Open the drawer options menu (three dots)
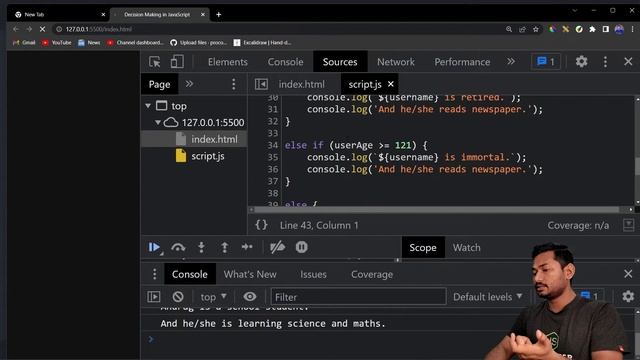The height and width of the screenshot is (360, 640). click(154, 274)
